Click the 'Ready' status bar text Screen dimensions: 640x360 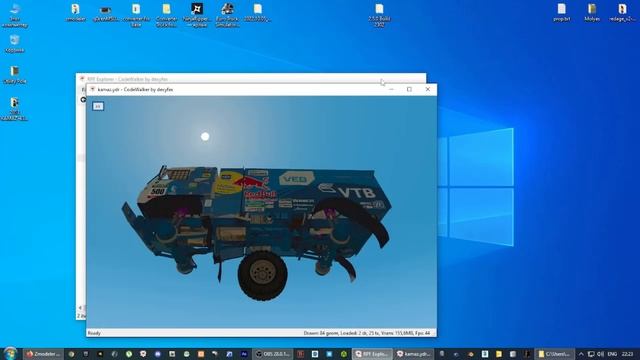94,333
